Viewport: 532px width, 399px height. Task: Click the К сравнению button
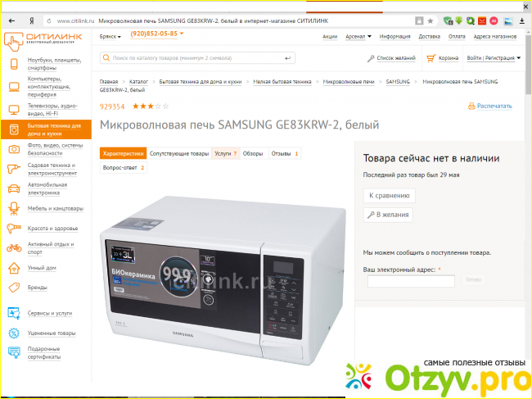click(389, 196)
